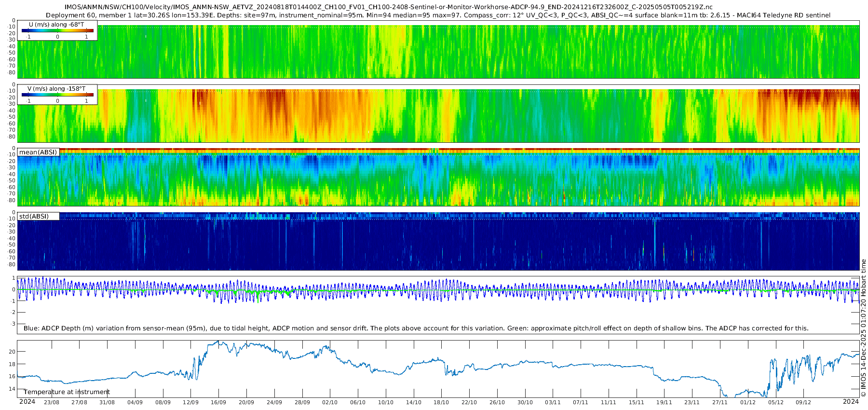868x410 pixels.
Task: Select the std(ABSI) panel label
Action: point(34,216)
